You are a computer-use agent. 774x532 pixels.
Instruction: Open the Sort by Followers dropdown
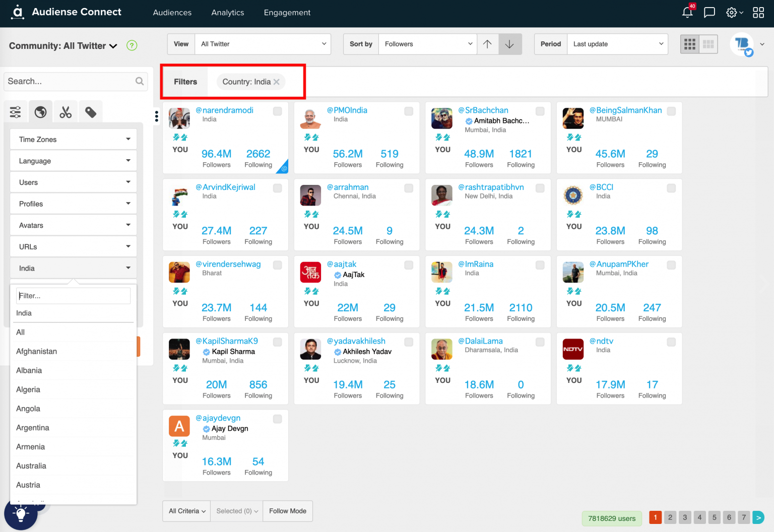coord(427,44)
